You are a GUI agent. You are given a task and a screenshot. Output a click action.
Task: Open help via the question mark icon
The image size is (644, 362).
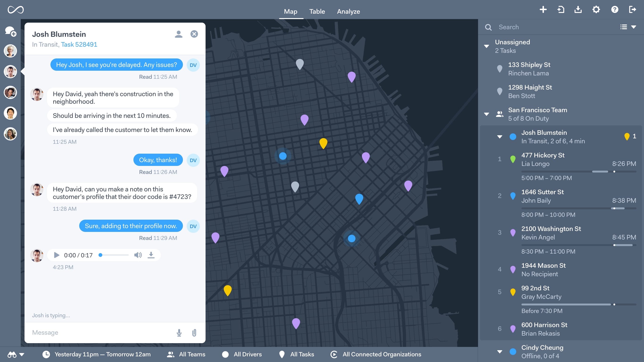click(x=615, y=9)
